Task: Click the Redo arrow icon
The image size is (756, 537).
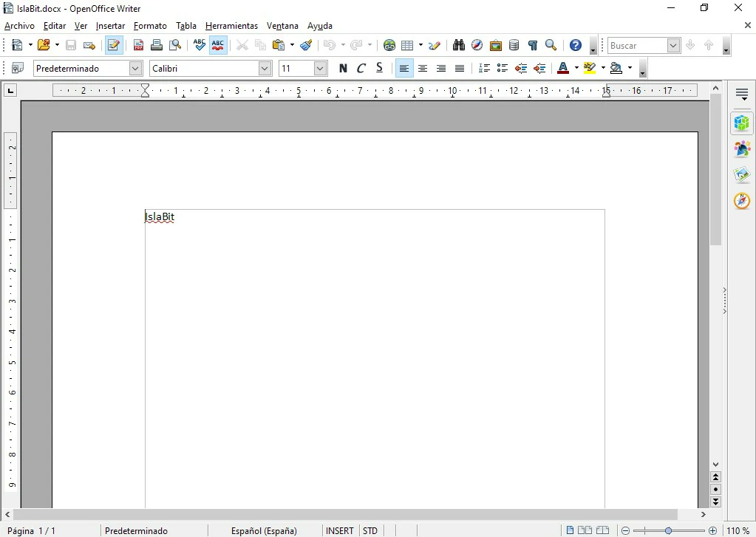Action: (x=356, y=45)
